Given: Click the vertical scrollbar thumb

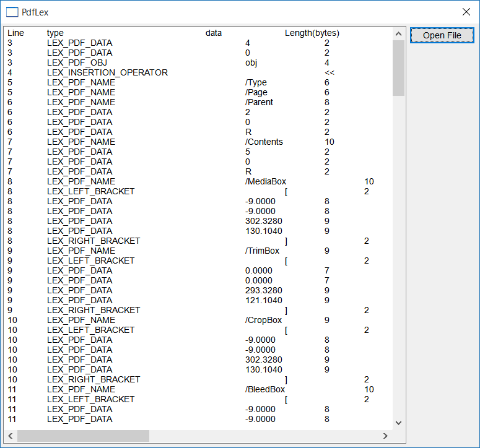Looking at the screenshot, I should (398, 68).
